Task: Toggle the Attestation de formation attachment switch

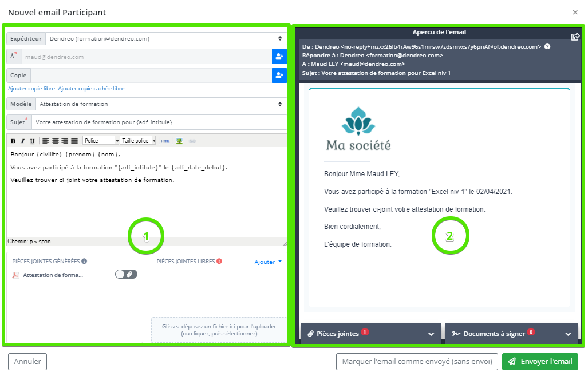Action: pos(126,274)
